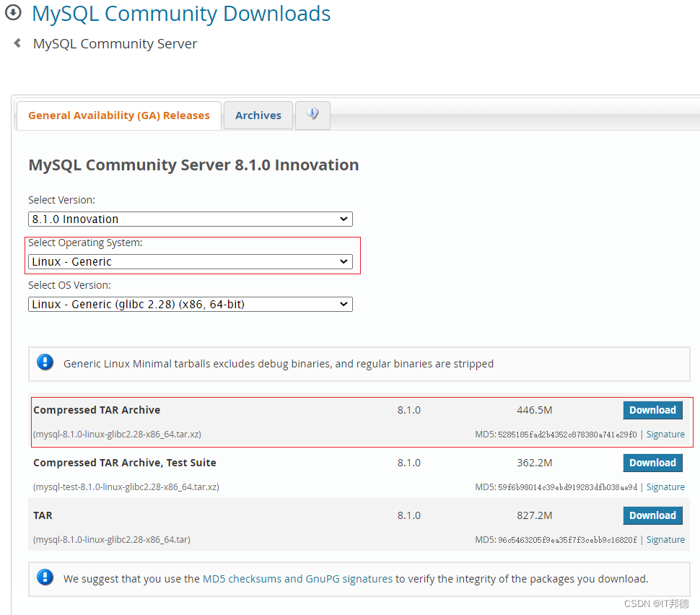Open Signature link for Compressed TAR Archive
Image resolution: width=700 pixels, height=615 pixels.
(665, 434)
